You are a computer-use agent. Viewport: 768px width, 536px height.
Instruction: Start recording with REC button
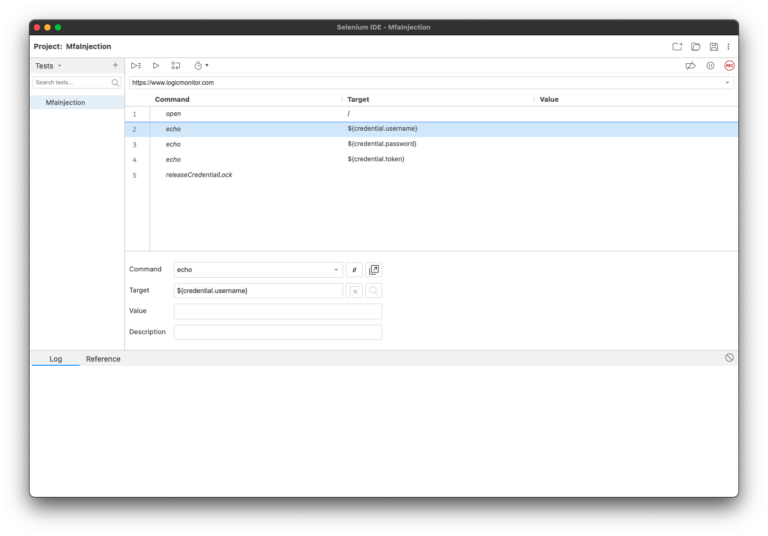729,66
